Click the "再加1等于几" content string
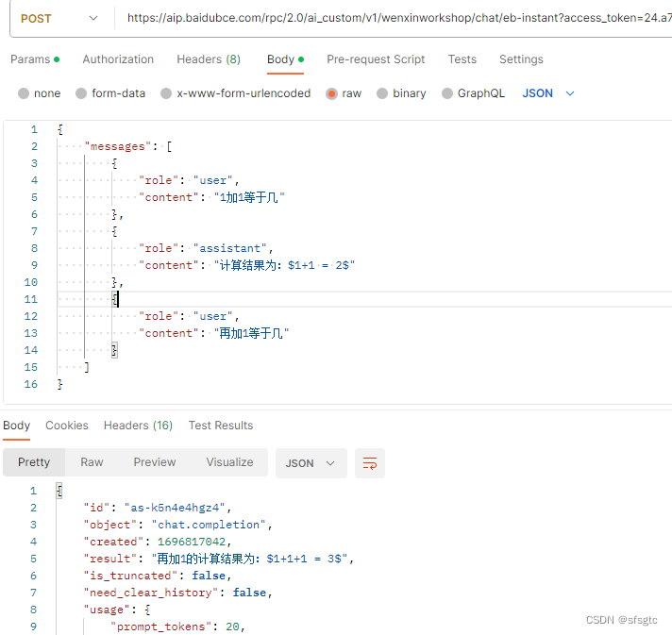 [251, 333]
